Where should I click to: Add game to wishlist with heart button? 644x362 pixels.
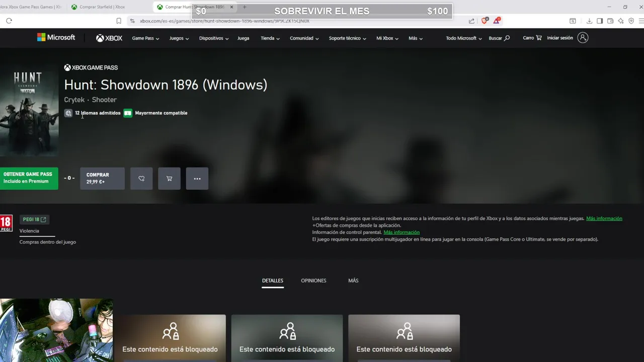coord(141,178)
